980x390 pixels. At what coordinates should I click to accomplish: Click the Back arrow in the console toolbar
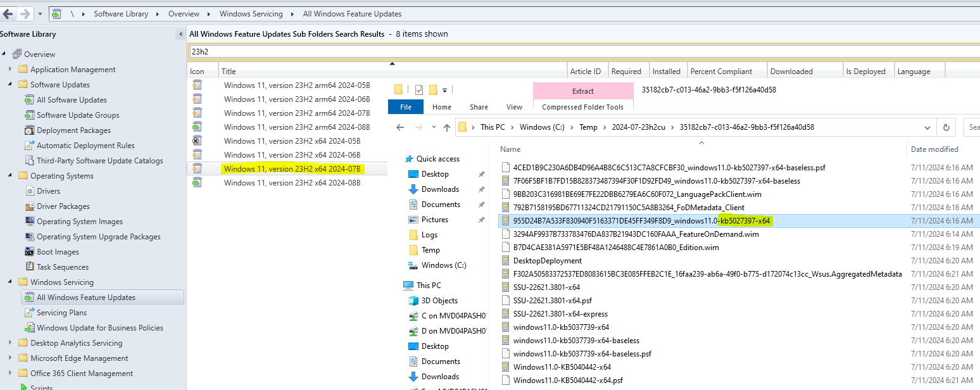pos(8,13)
